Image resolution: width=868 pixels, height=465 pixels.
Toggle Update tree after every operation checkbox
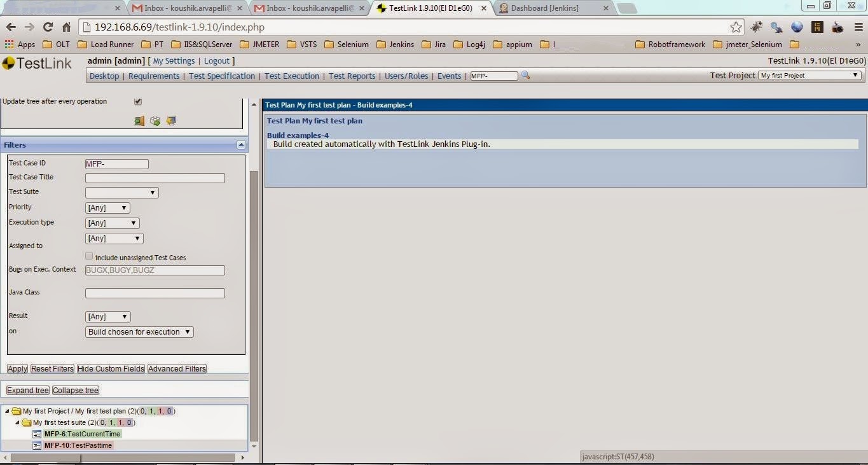click(x=138, y=102)
